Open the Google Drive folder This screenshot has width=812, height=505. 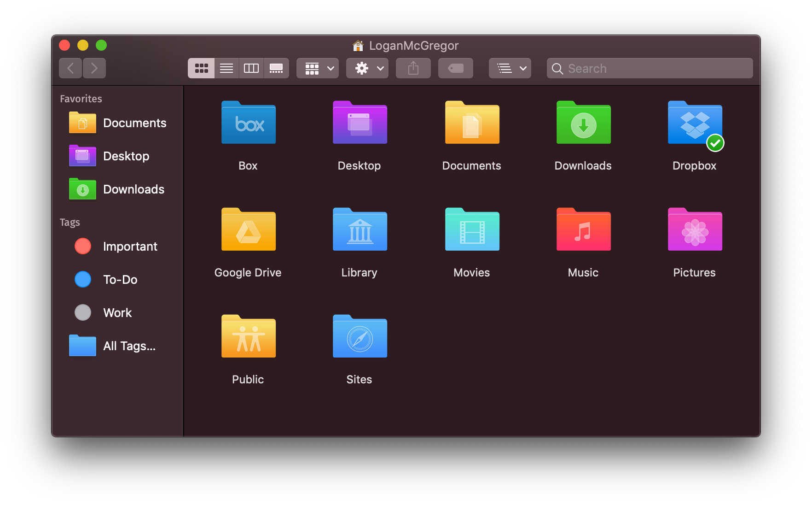click(248, 229)
